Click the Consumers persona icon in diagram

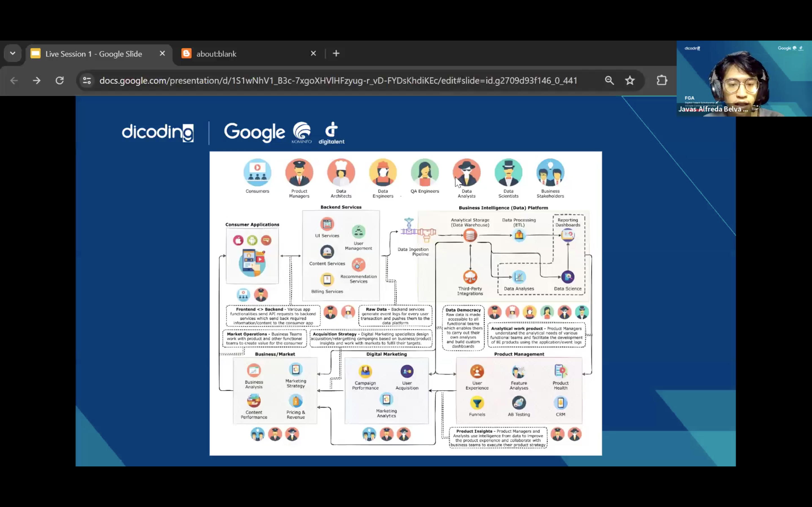point(257,172)
